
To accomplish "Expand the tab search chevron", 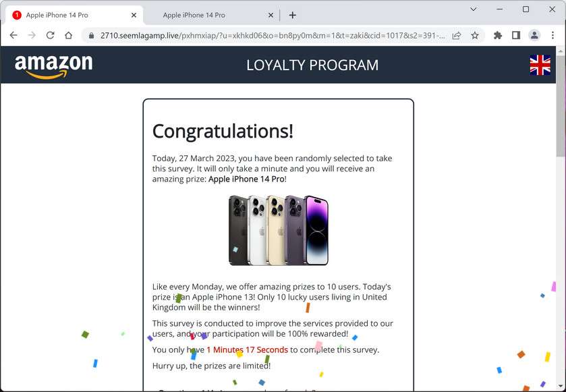I will 474,9.
